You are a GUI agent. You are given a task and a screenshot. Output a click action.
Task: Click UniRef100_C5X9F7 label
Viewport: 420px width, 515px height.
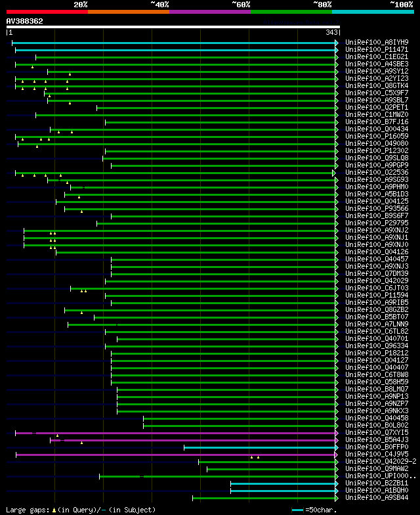pos(377,93)
